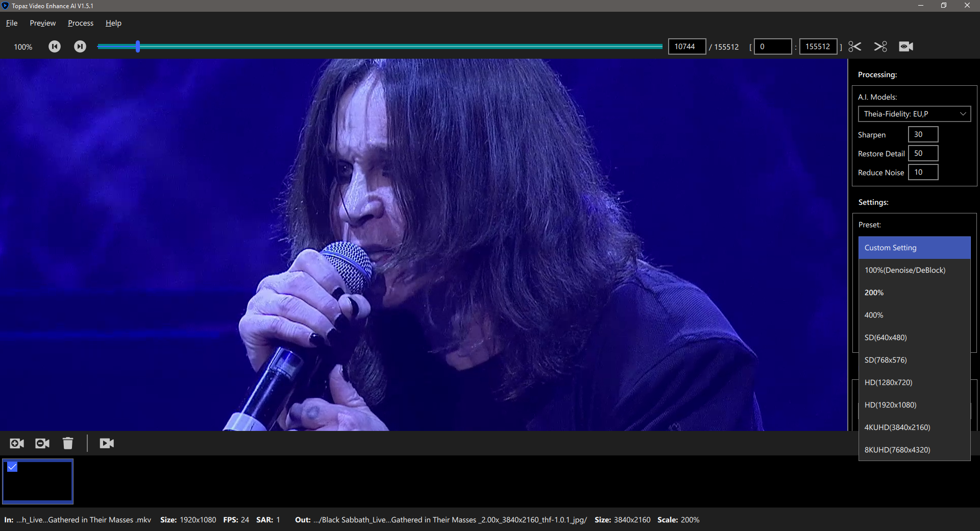Open the File menu
This screenshot has height=531, width=980.
pyautogui.click(x=12, y=23)
